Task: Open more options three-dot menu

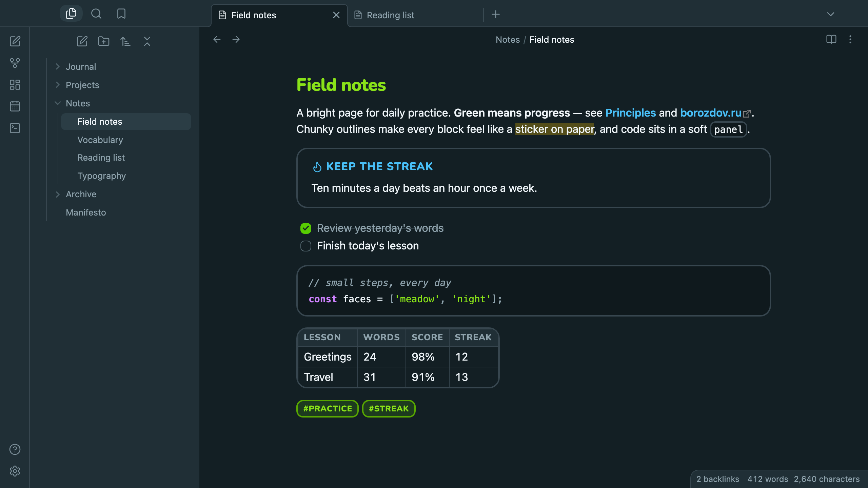Action: coord(850,39)
